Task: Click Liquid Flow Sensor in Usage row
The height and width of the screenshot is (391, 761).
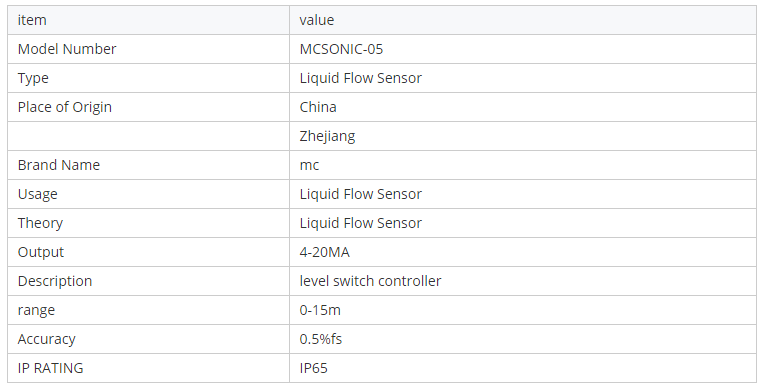Action: pyautogui.click(x=361, y=194)
